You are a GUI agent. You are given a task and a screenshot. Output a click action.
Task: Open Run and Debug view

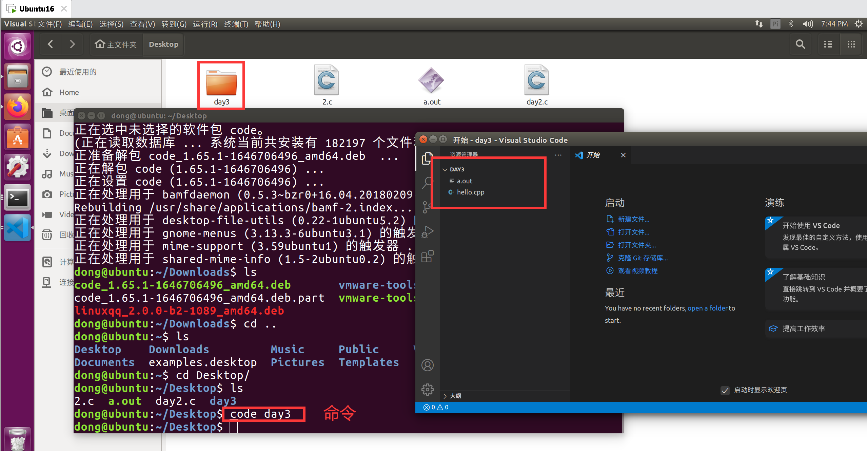pyautogui.click(x=427, y=232)
